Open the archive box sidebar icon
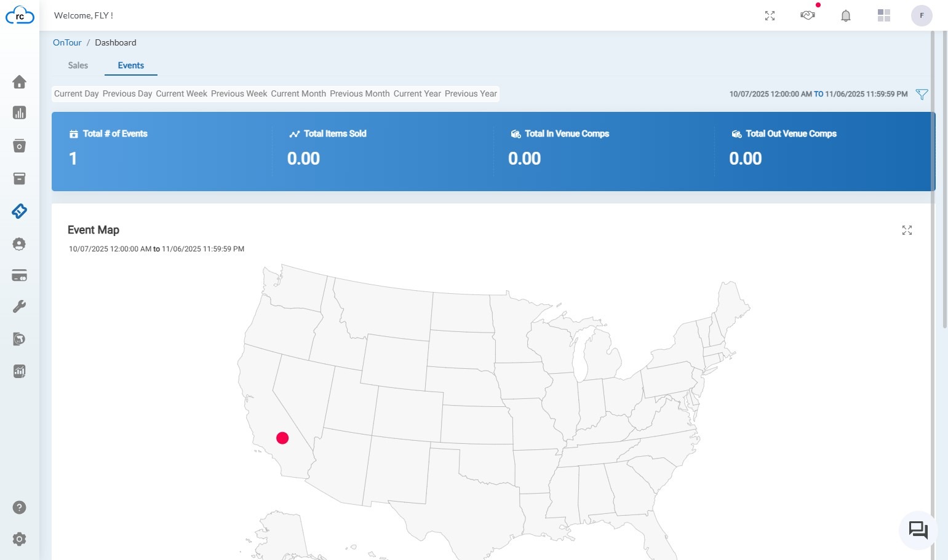 20,178
